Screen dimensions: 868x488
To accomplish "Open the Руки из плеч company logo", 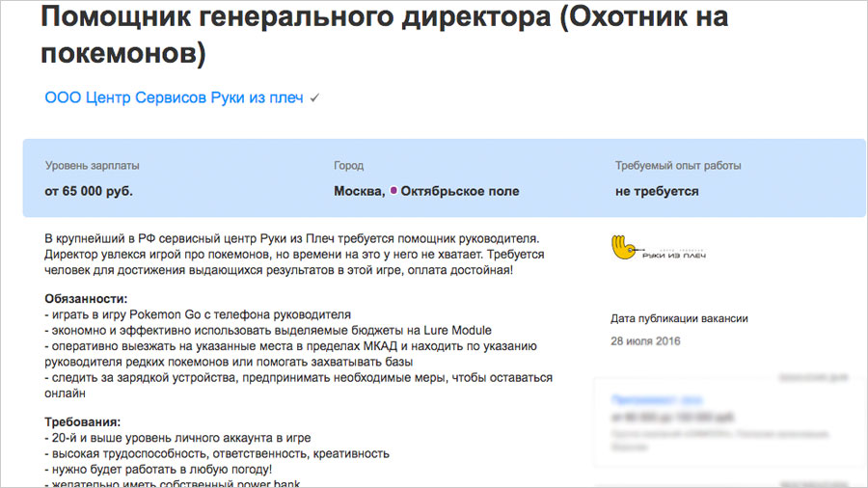I will pyautogui.click(x=658, y=247).
